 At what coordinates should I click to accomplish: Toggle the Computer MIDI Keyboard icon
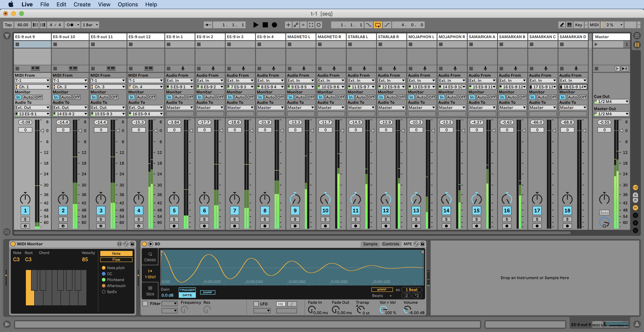pos(569,25)
